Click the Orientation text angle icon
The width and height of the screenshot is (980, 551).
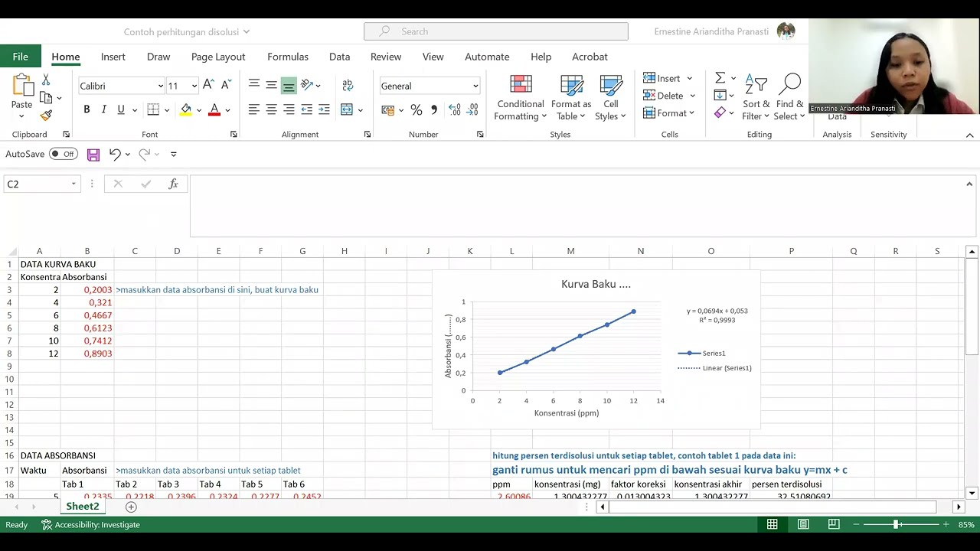pos(307,85)
